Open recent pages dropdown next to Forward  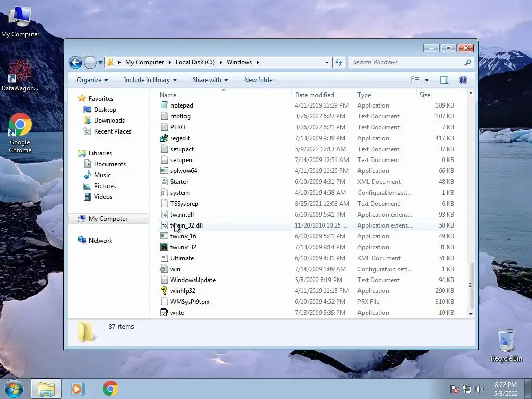100,63
